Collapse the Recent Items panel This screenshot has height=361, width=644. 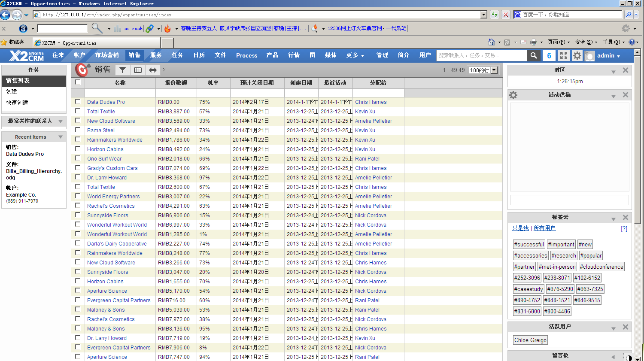(x=61, y=137)
